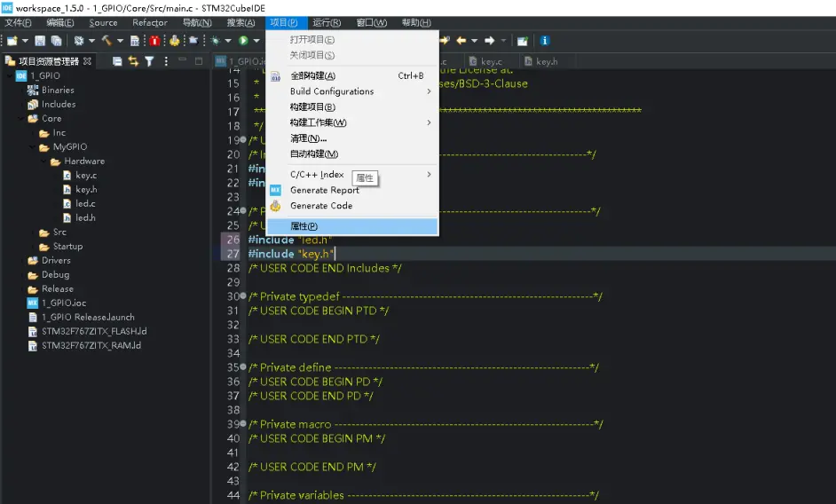
Task: Navigate back with yellow left arrow
Action: [461, 41]
